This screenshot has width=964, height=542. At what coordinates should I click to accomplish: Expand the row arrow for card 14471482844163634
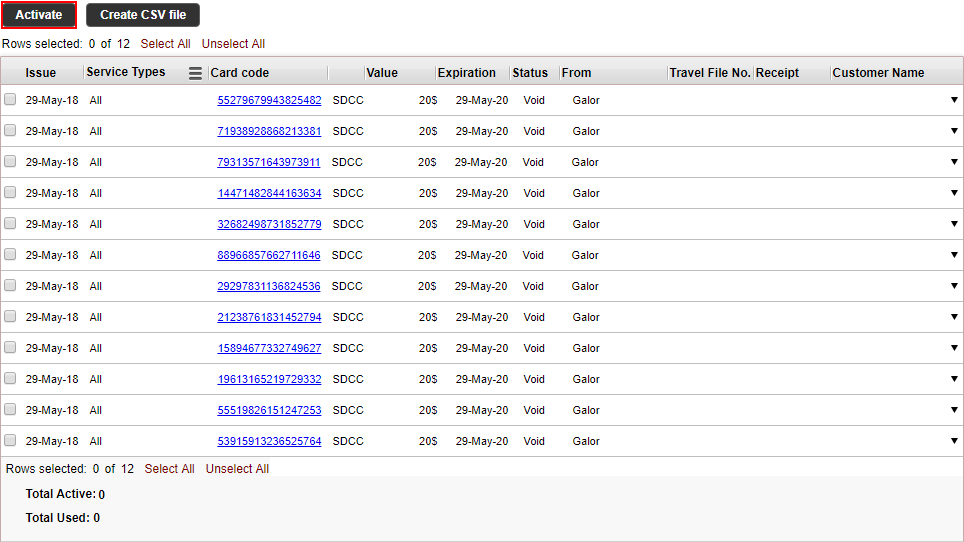pyautogui.click(x=954, y=193)
